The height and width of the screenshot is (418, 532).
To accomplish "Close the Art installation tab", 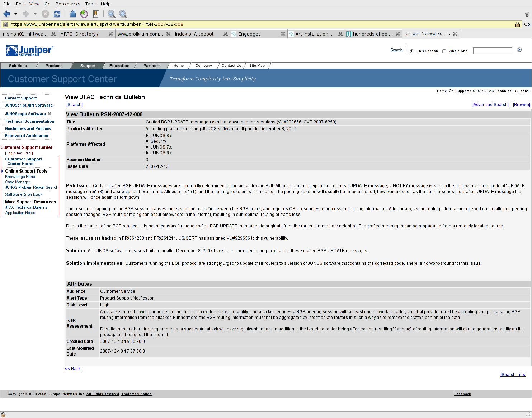I will pyautogui.click(x=340, y=34).
